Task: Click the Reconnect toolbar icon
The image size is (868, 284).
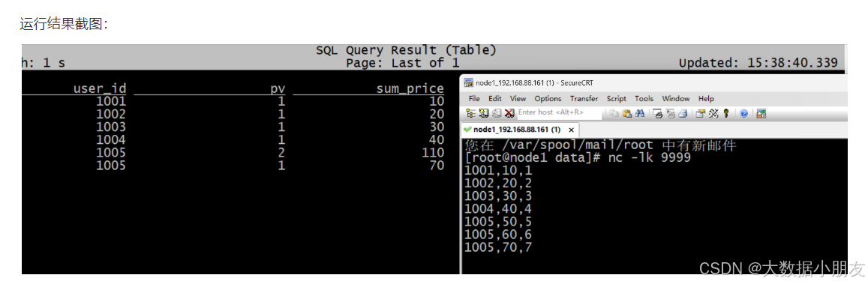Action: [x=497, y=113]
